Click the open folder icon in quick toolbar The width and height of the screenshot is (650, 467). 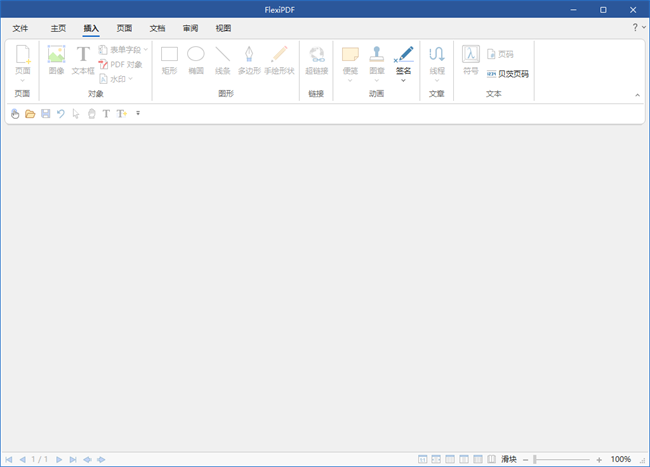(x=30, y=114)
